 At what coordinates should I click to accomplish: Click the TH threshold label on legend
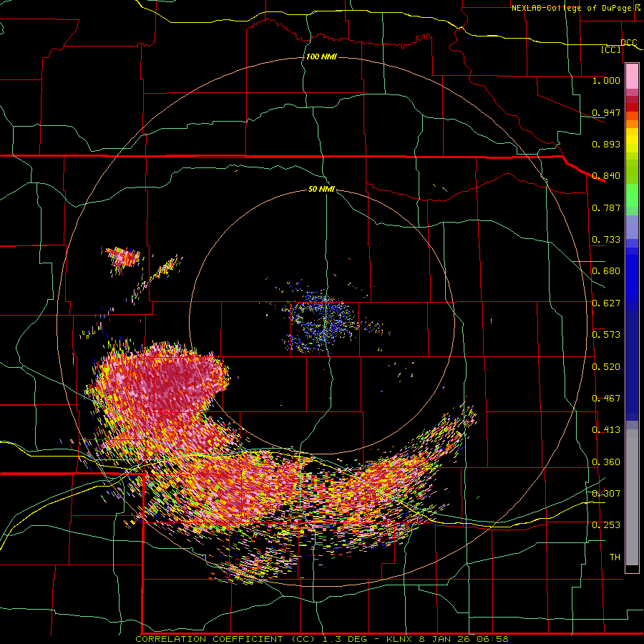(615, 557)
